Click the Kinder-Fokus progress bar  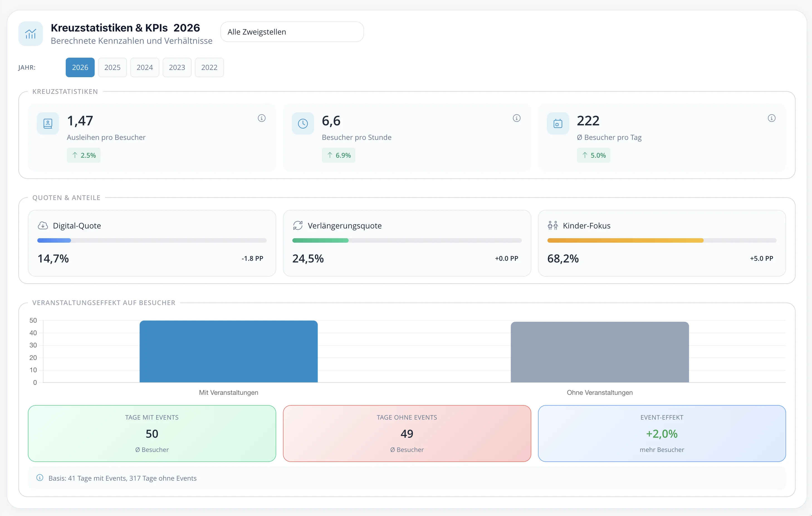(x=661, y=241)
